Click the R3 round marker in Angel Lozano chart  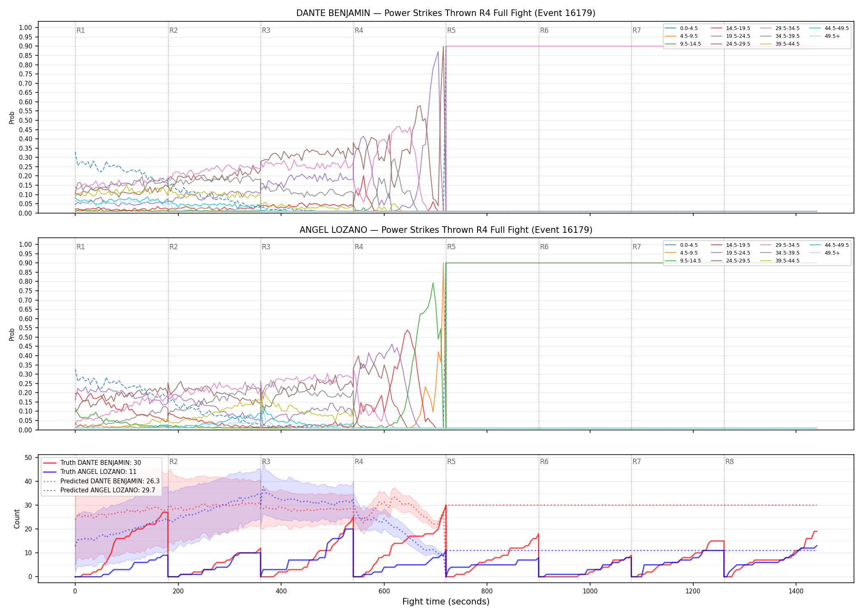(x=266, y=247)
